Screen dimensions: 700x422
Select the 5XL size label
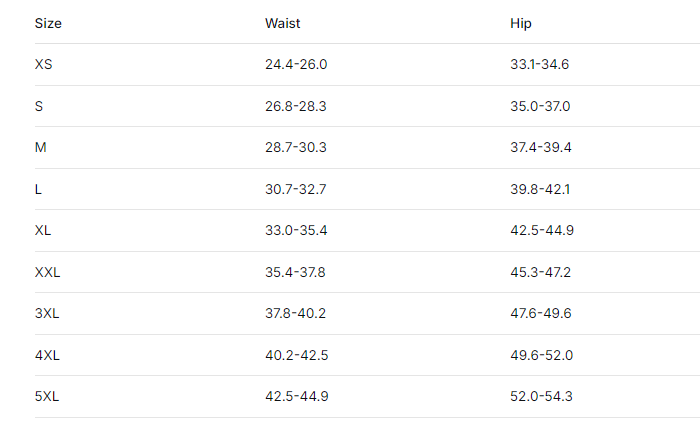[47, 396]
